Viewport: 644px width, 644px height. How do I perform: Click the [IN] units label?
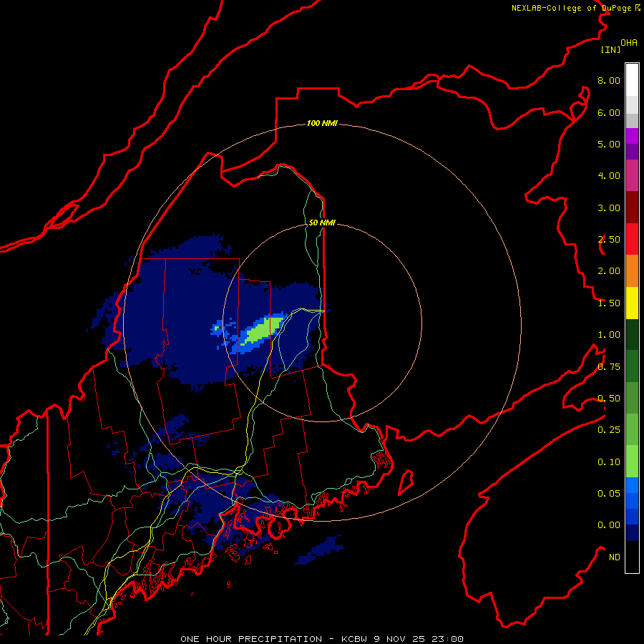(x=610, y=49)
